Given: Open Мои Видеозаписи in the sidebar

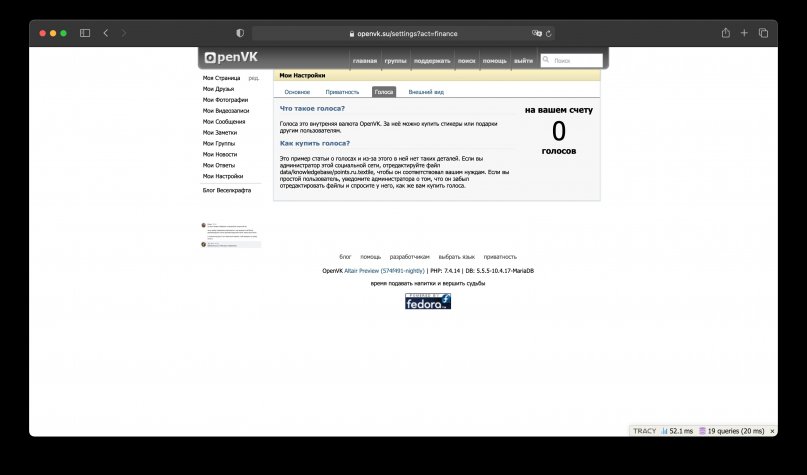Looking at the screenshot, I should pyautogui.click(x=226, y=111).
